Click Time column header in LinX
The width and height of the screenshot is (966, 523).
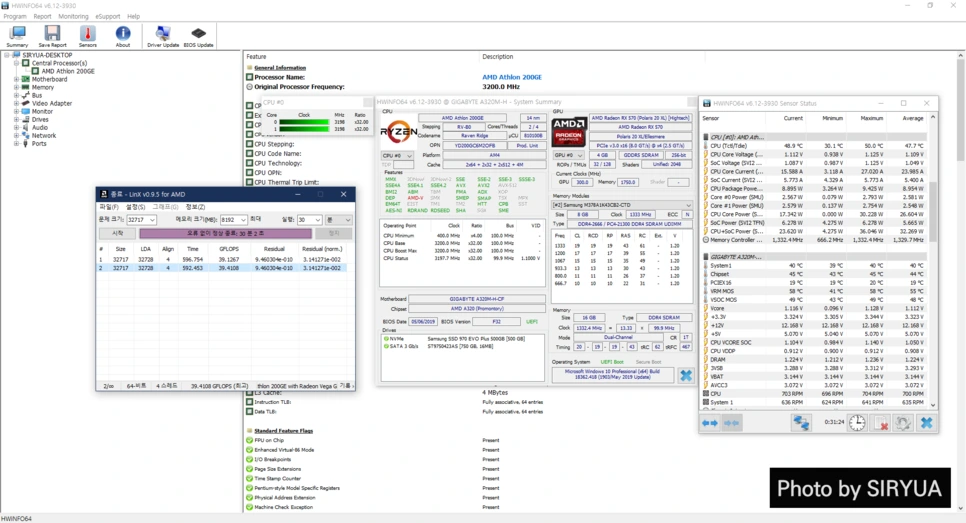click(x=193, y=249)
